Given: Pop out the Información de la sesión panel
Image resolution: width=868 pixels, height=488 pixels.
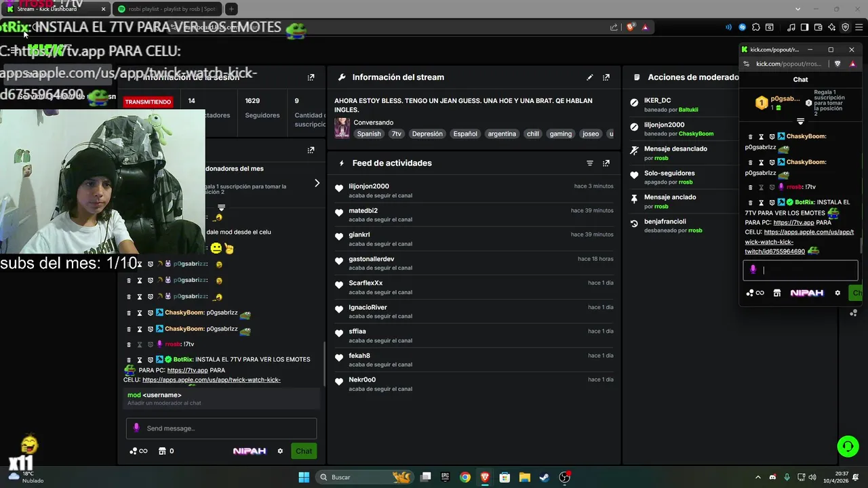Looking at the screenshot, I should tap(311, 77).
